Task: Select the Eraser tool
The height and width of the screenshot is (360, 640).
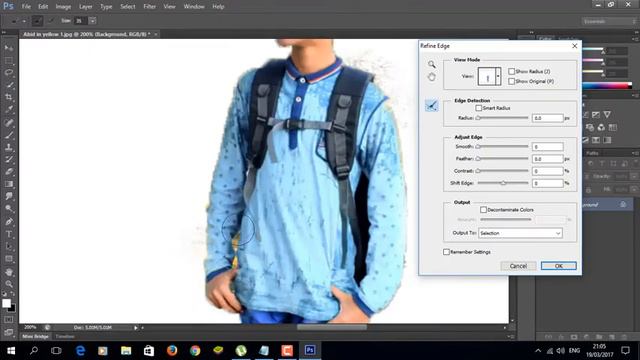Action: coord(9,171)
